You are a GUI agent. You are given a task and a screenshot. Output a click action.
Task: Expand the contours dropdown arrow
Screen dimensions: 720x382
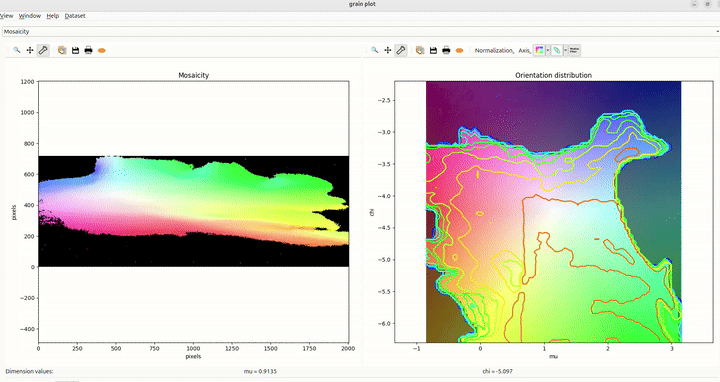point(565,50)
